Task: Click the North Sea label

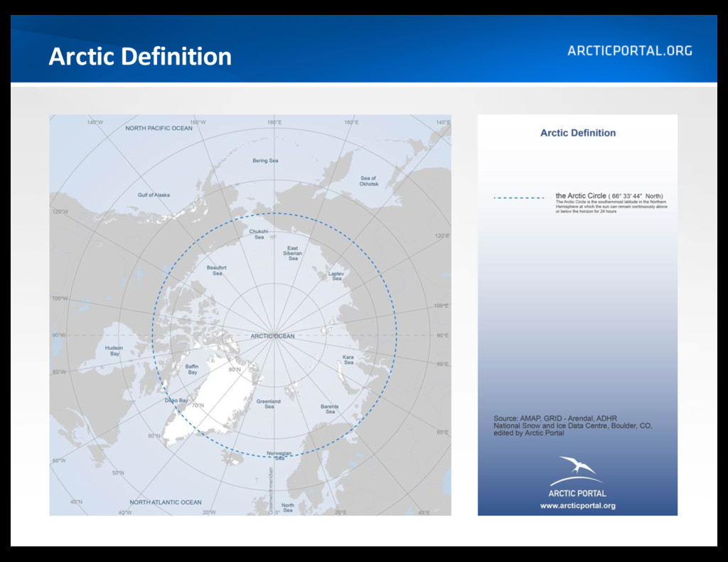Action: pos(287,508)
